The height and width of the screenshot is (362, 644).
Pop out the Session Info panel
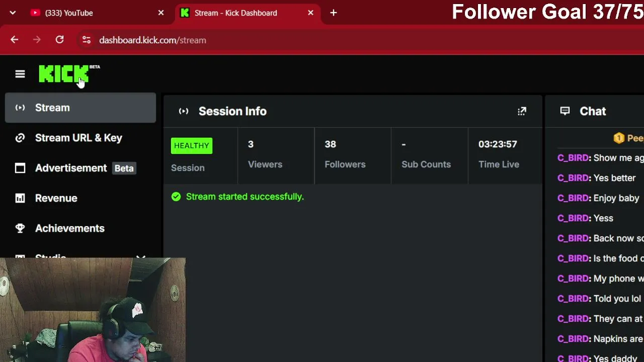point(522,111)
